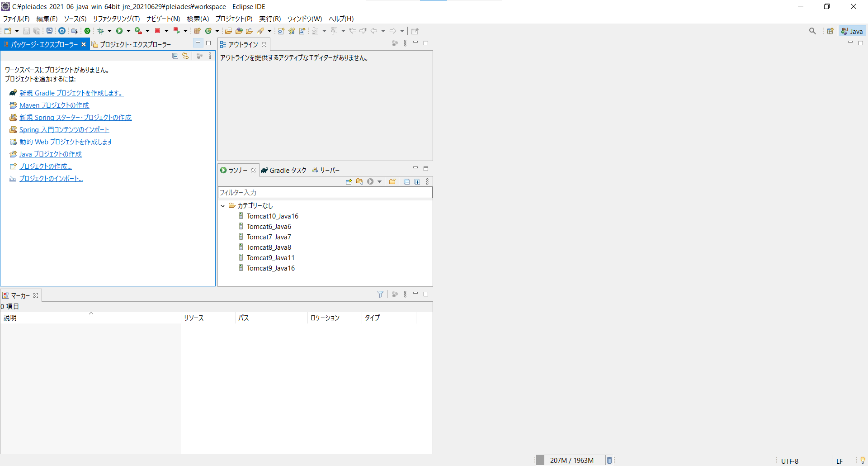The image size is (868, 466).
Task: Open the Outline view menu (three dots)
Action: click(x=405, y=43)
